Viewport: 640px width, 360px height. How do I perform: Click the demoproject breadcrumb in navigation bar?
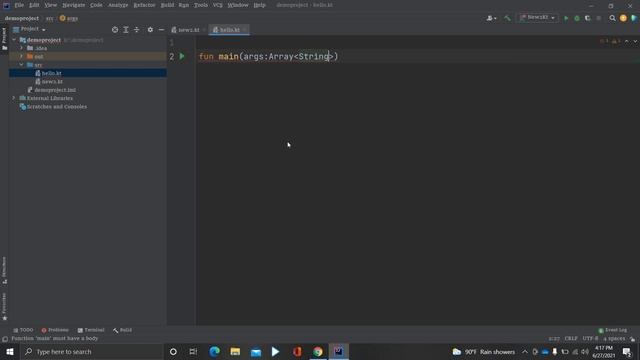22,18
